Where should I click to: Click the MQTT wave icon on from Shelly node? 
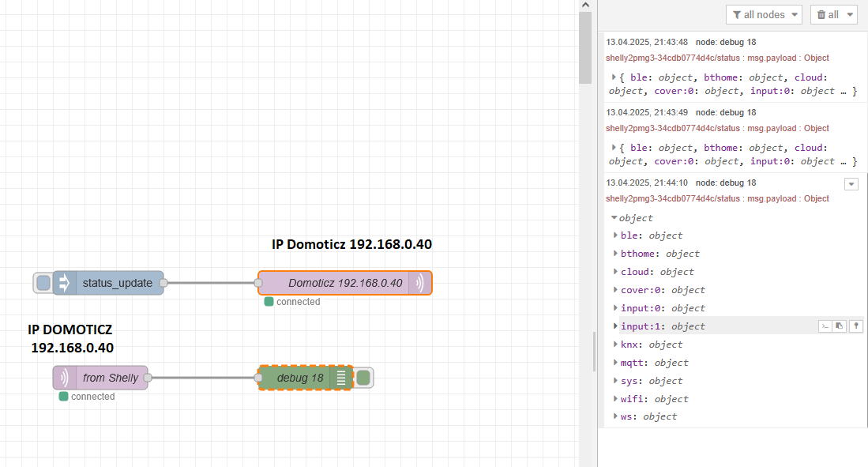(64, 378)
